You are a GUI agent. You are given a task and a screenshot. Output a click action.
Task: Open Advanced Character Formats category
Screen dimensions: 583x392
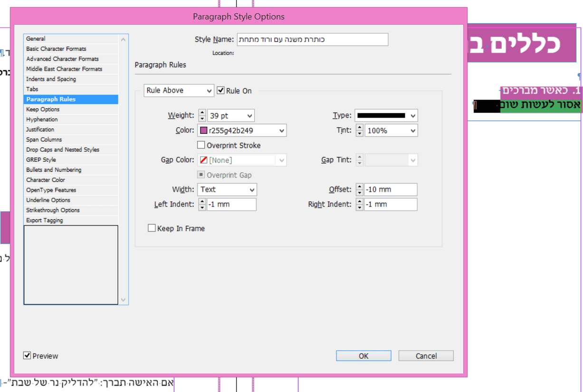[x=71, y=59]
